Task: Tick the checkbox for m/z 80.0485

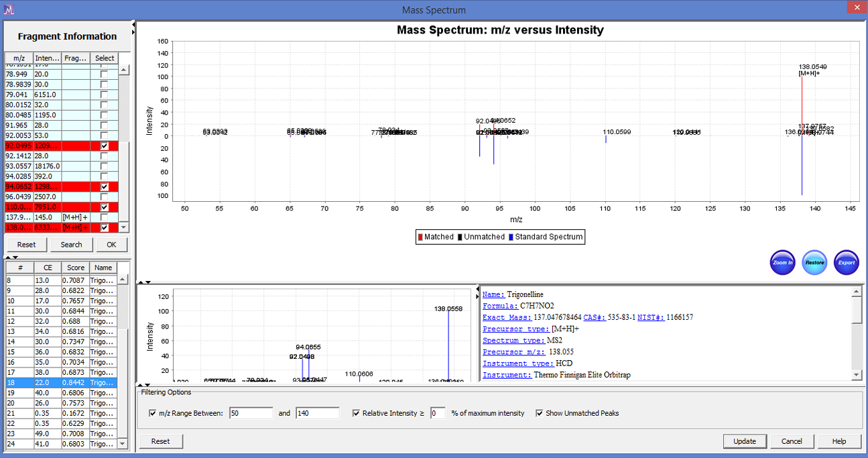Action: pyautogui.click(x=104, y=115)
